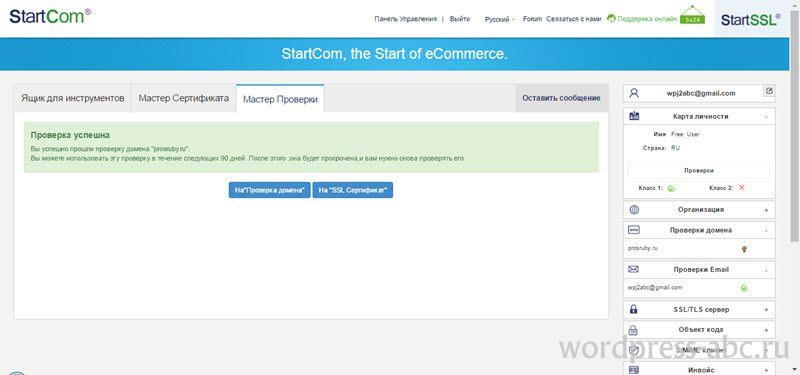Switch to Мастер Сертификата tab
This screenshot has width=800, height=375.
[183, 98]
